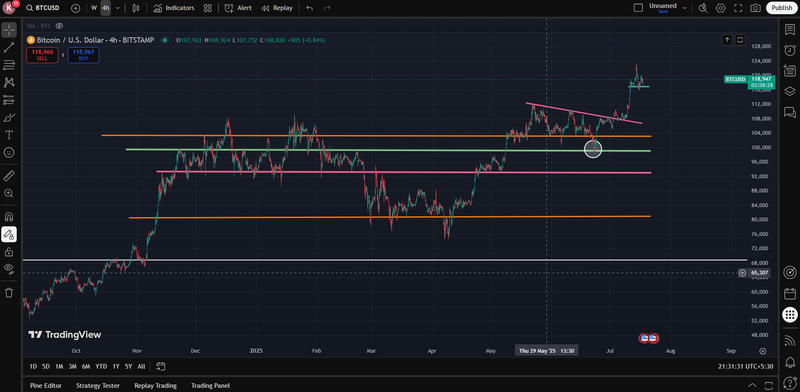This screenshot has width=800, height=392.
Task: Set date range to 3M
Action: coord(73,366)
